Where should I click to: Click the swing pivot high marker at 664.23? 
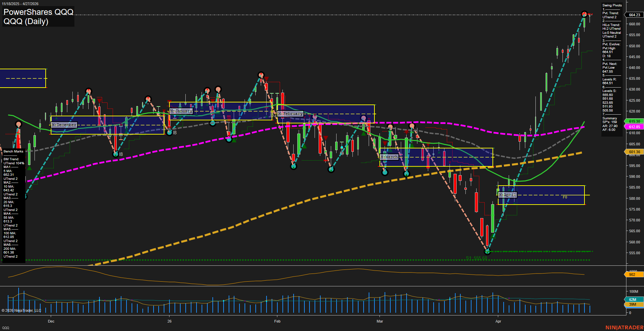pos(584,14)
